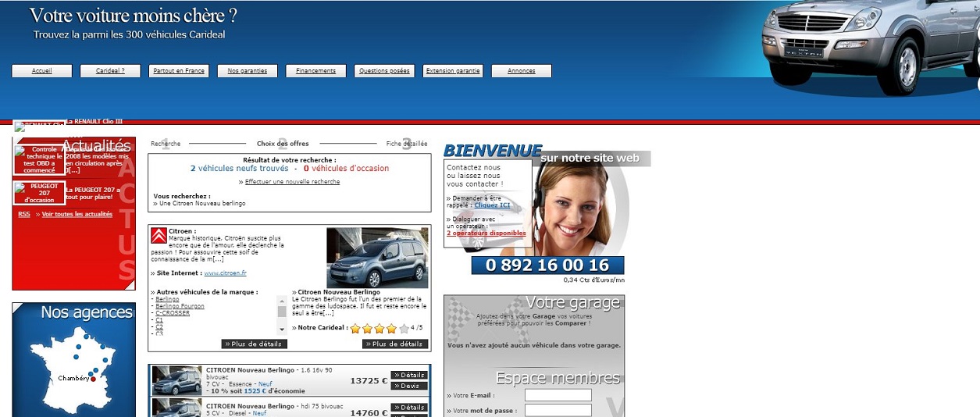Open the Financements menu item

pyautogui.click(x=315, y=71)
